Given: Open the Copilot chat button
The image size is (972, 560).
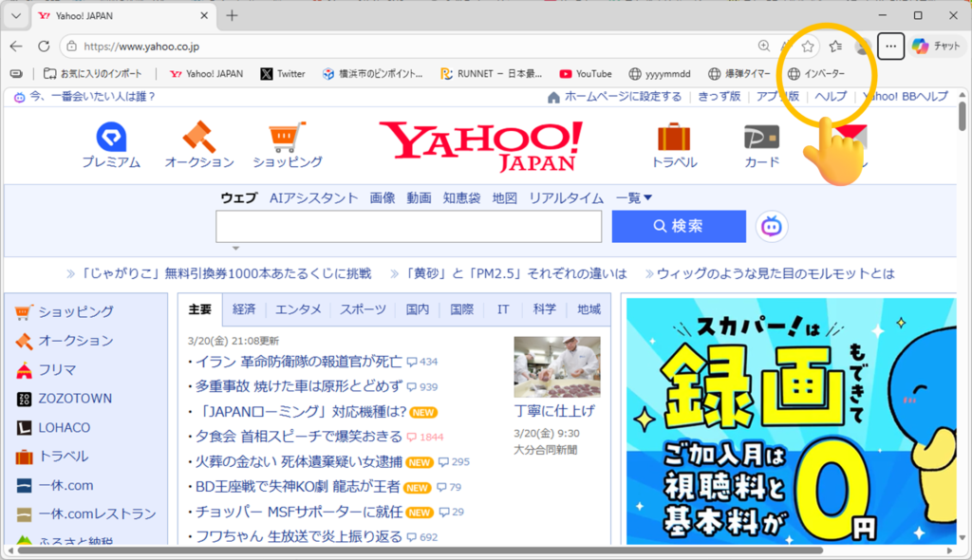Looking at the screenshot, I should (x=936, y=46).
